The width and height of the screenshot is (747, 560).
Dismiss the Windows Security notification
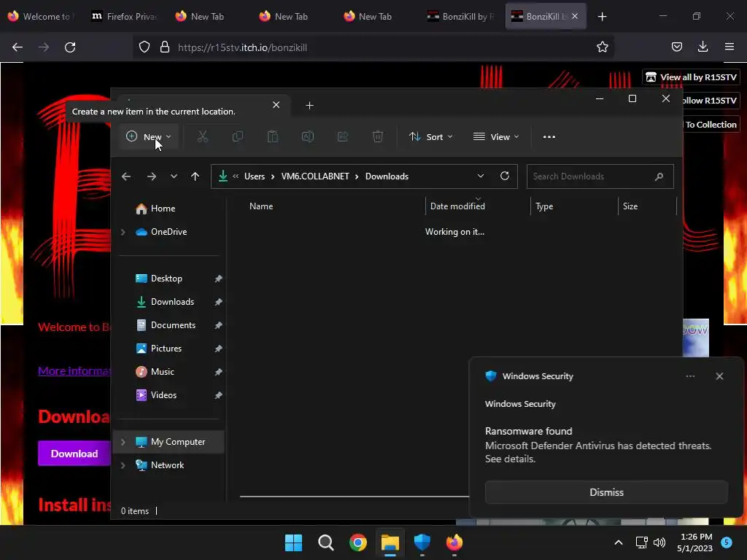coord(606,492)
